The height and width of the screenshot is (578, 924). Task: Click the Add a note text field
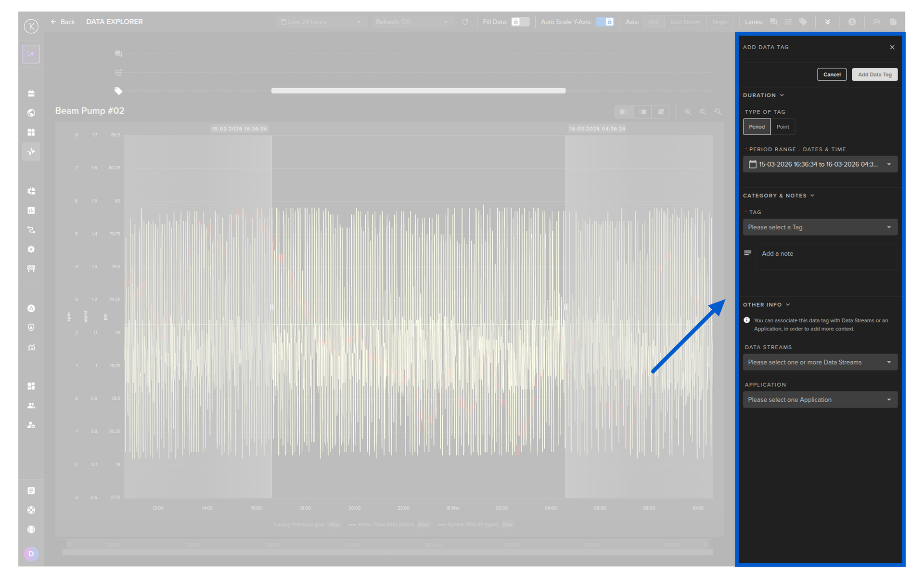(x=826, y=257)
